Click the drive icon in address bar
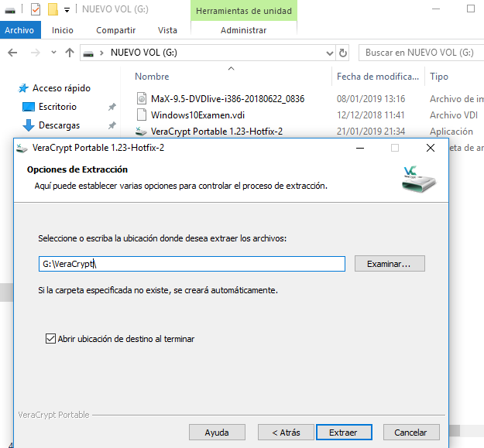This screenshot has width=484, height=448. click(x=88, y=53)
